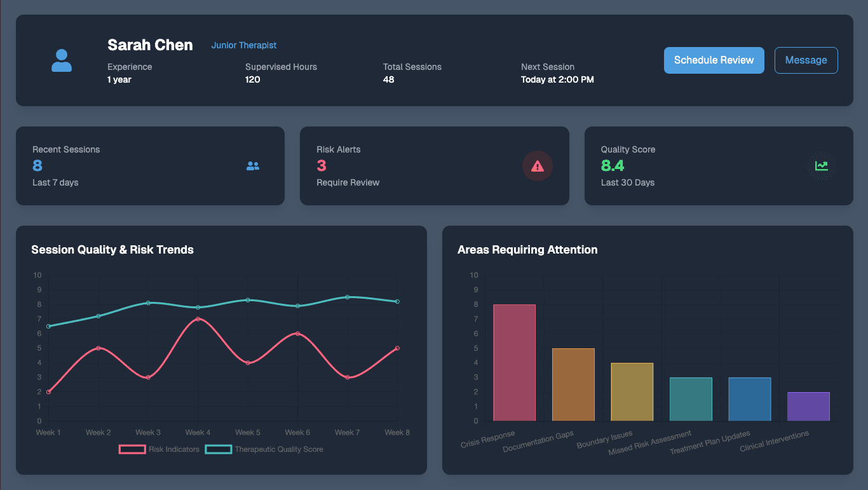Click the Areas Requiring Attention title
The height and width of the screenshot is (490, 868).
[x=527, y=250]
